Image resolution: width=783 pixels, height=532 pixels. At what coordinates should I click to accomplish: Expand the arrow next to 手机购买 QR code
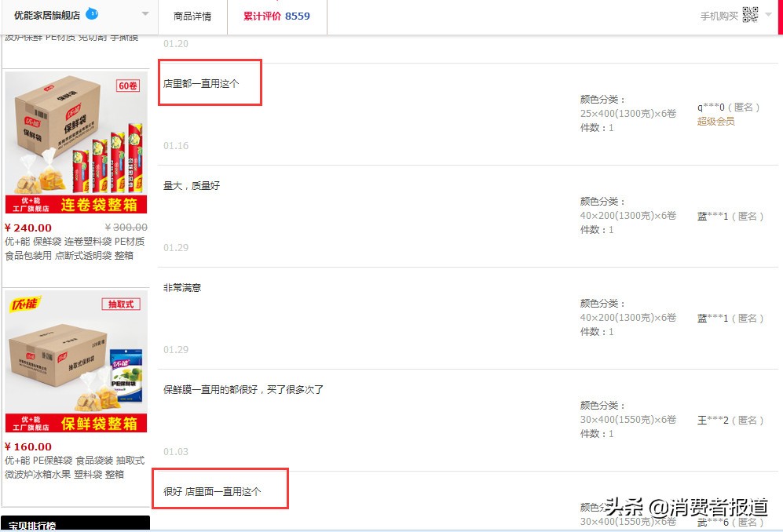(x=768, y=14)
